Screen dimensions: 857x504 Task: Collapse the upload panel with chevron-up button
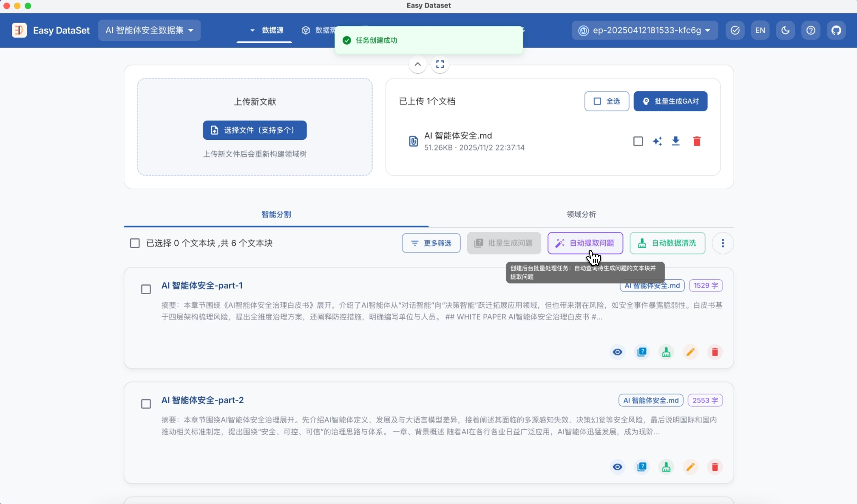tap(417, 64)
